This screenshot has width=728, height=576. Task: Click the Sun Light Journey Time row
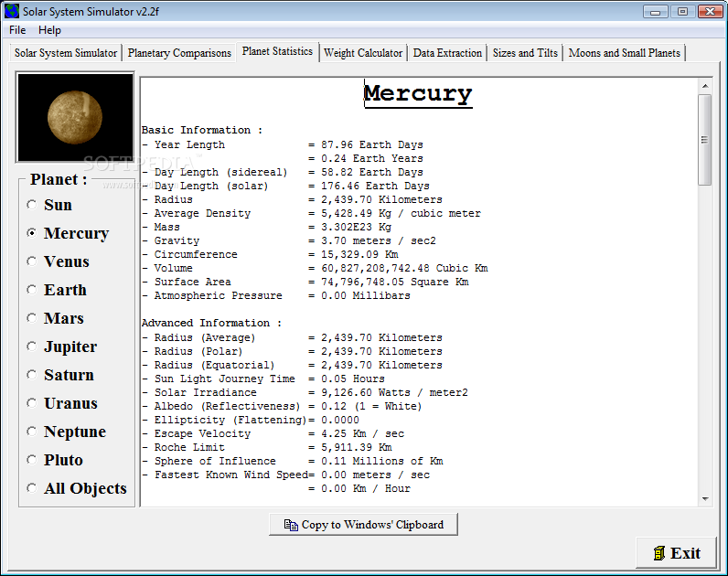coord(263,379)
